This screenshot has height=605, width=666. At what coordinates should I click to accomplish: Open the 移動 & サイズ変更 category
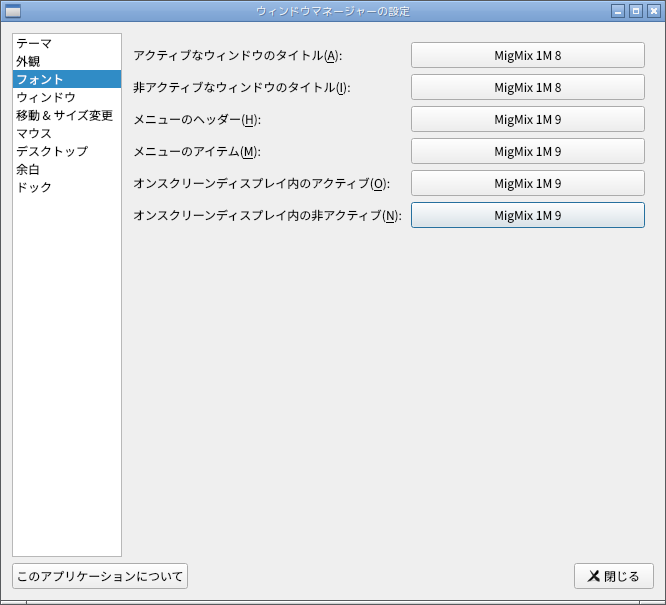[x=67, y=115]
